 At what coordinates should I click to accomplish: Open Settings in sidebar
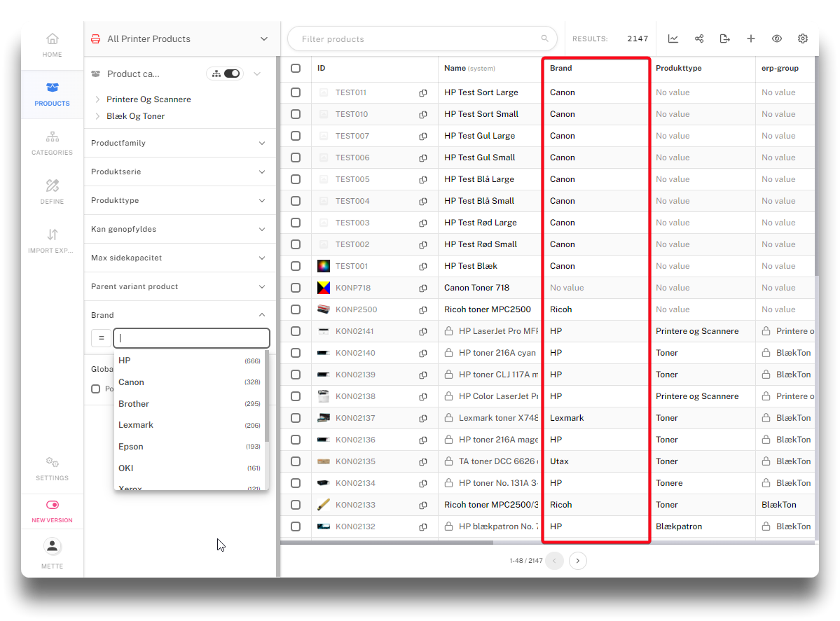click(x=52, y=469)
